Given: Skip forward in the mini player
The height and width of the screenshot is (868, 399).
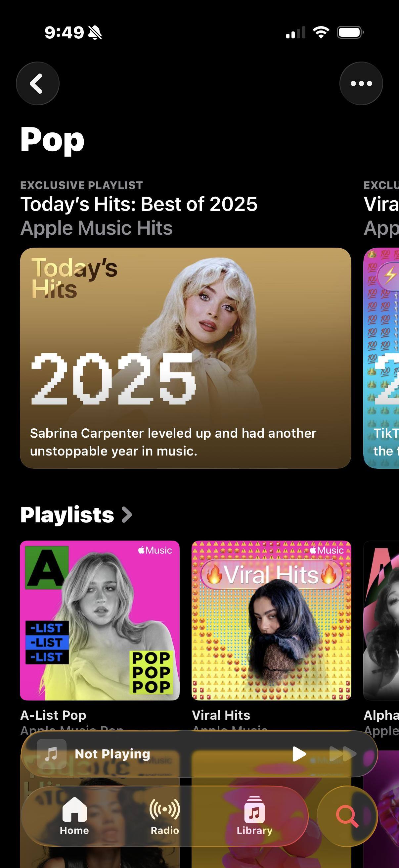Looking at the screenshot, I should (342, 754).
